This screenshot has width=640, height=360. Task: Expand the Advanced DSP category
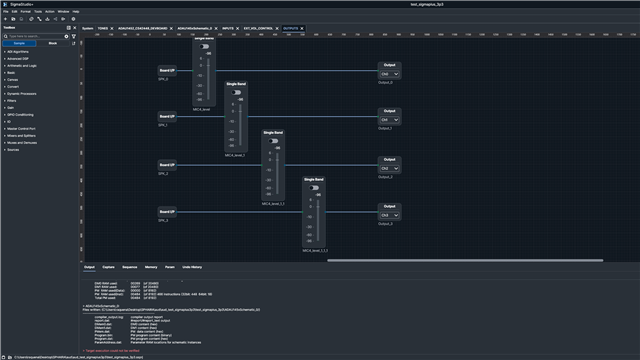point(4,59)
